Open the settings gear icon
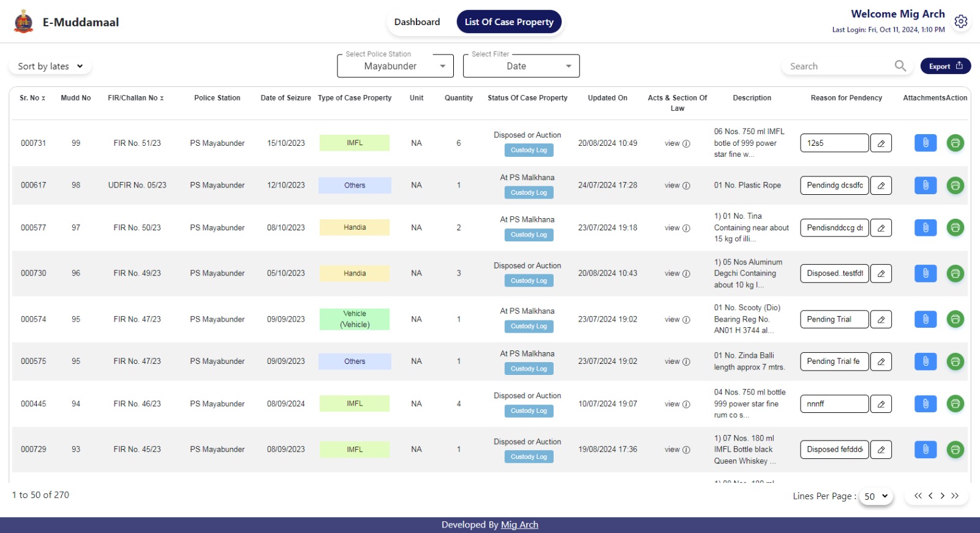The image size is (980, 533). point(961,21)
